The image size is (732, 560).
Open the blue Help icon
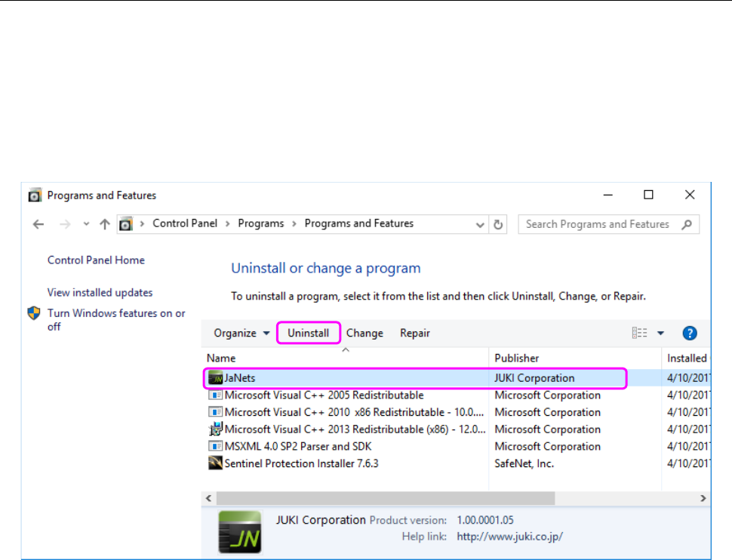(690, 333)
